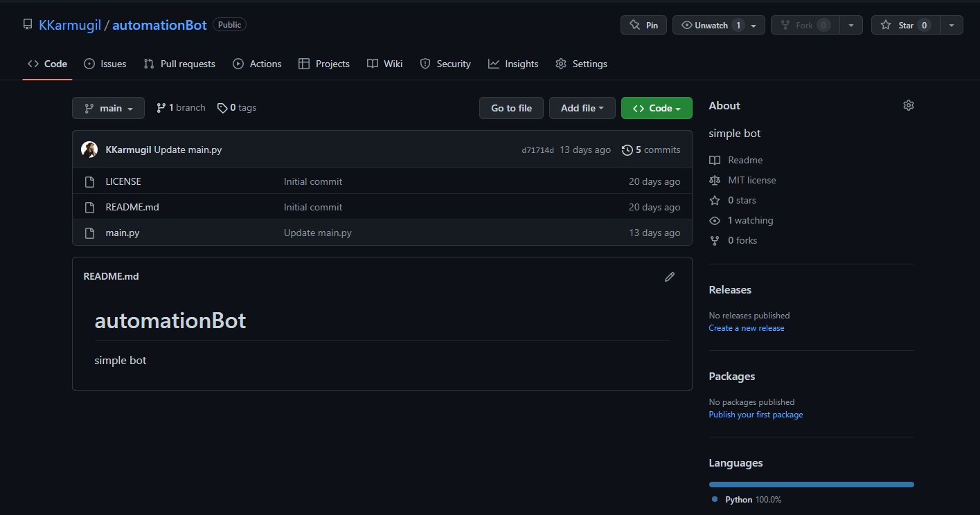The width and height of the screenshot is (980, 515).
Task: Open the main.py file
Action: 123,233
